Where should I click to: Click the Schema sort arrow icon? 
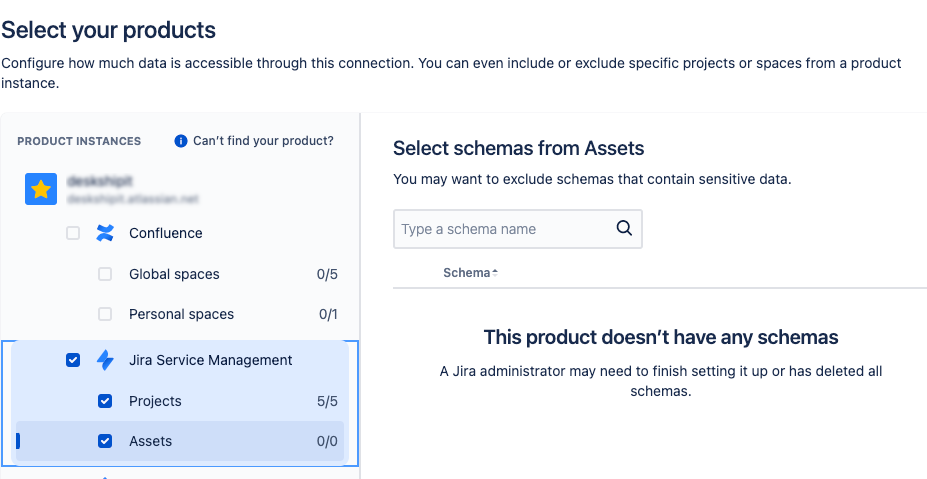(x=495, y=272)
